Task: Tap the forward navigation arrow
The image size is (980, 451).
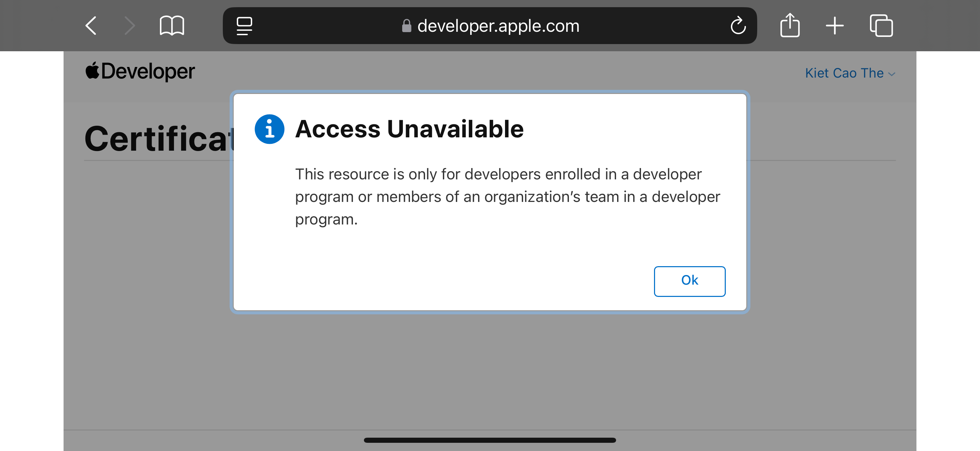Action: (130, 26)
